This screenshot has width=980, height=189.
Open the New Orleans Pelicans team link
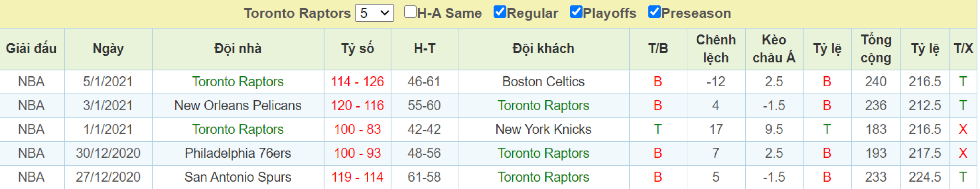(x=238, y=105)
